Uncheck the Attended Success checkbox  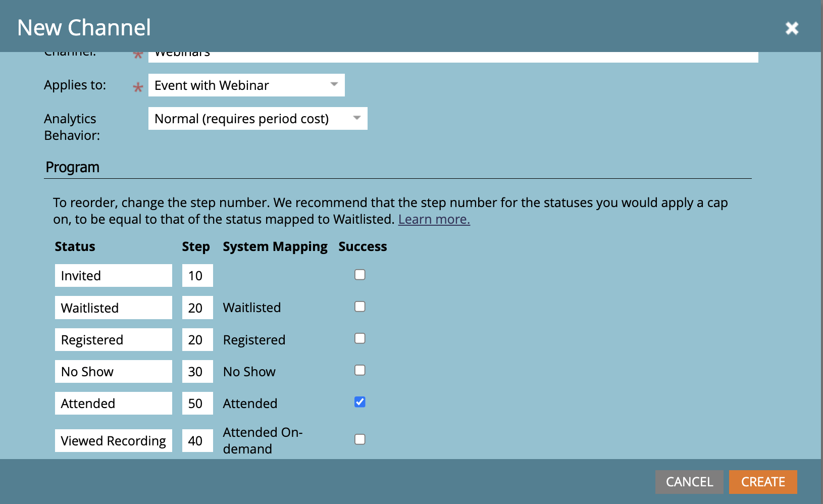click(x=359, y=402)
